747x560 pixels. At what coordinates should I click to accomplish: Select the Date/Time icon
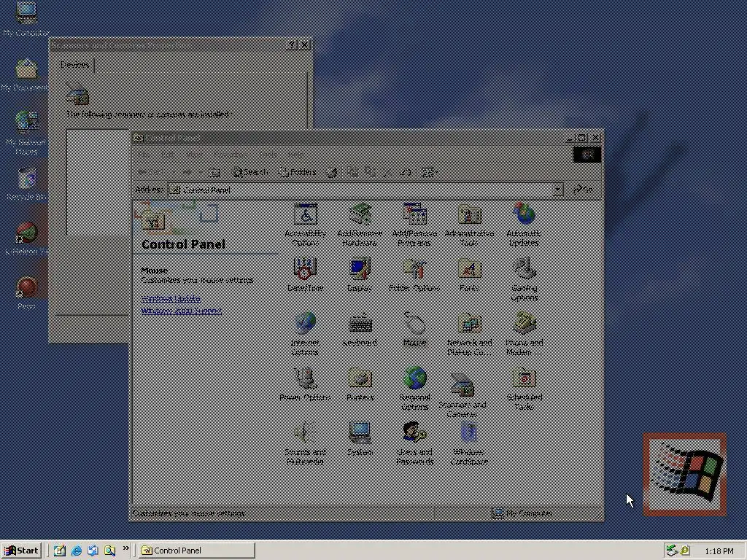click(306, 274)
